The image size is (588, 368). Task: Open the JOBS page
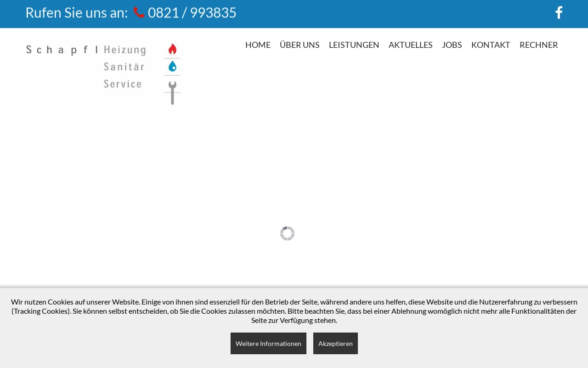(x=452, y=45)
